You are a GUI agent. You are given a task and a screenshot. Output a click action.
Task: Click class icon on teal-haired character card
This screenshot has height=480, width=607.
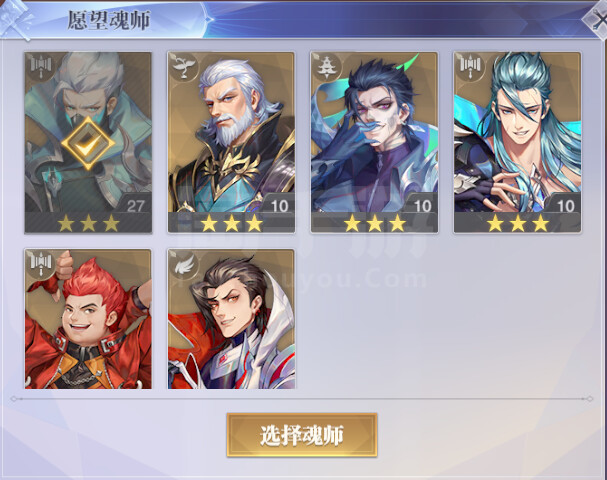[470, 67]
